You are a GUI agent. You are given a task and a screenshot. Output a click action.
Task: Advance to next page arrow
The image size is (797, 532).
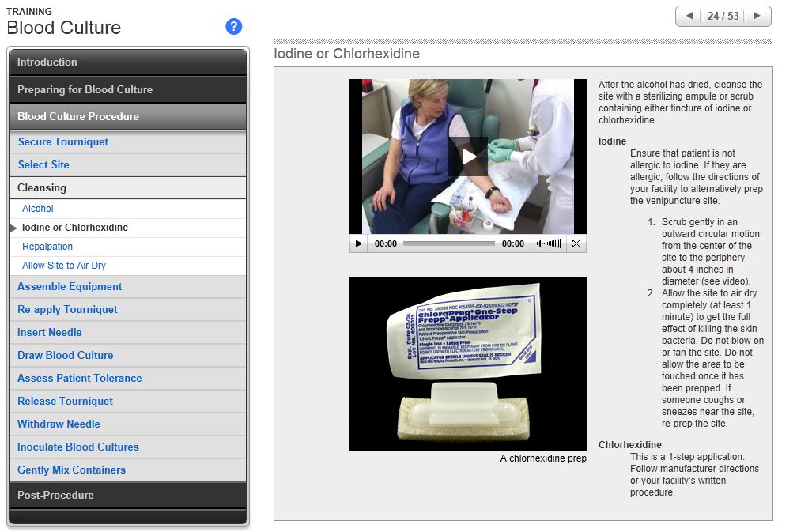pos(757,16)
